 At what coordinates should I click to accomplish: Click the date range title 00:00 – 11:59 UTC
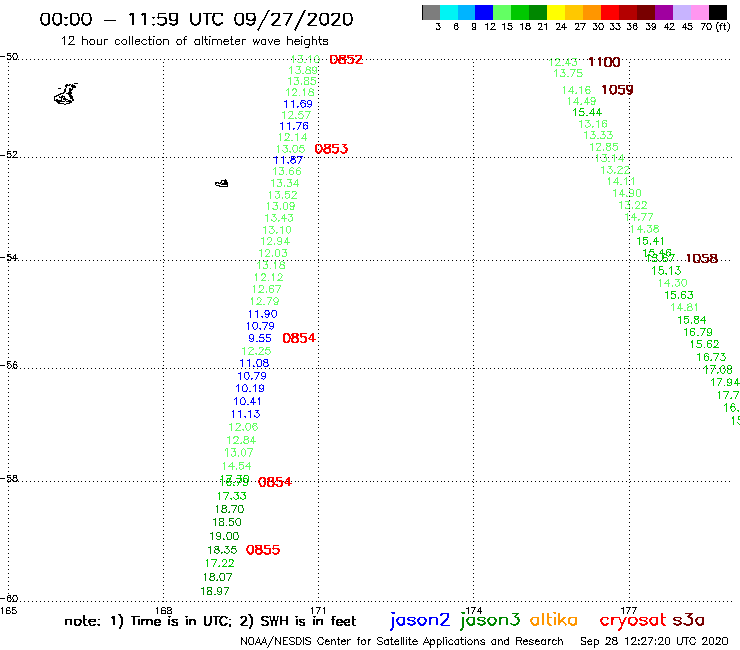click(x=196, y=19)
